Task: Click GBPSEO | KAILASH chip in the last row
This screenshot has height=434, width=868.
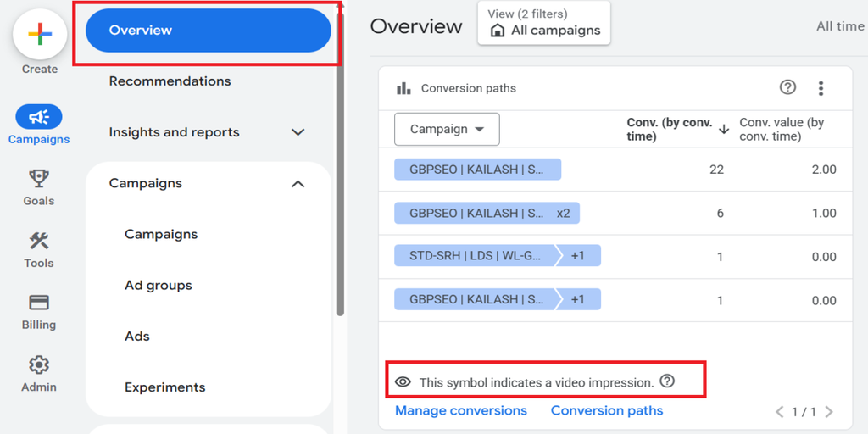Action: [x=475, y=299]
